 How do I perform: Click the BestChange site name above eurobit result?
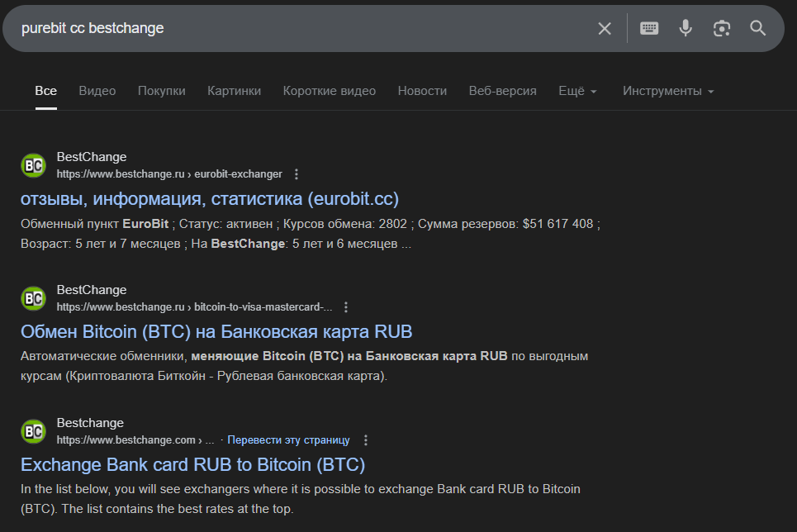click(92, 157)
